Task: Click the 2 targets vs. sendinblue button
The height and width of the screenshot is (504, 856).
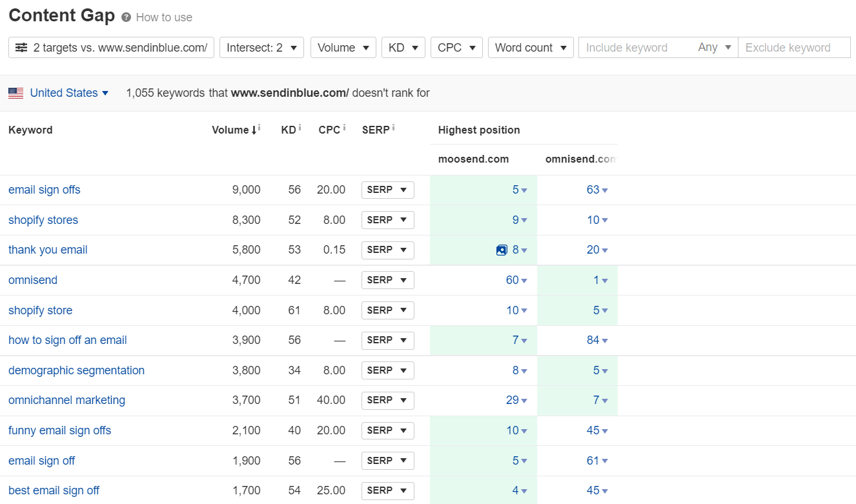Action: pyautogui.click(x=111, y=48)
